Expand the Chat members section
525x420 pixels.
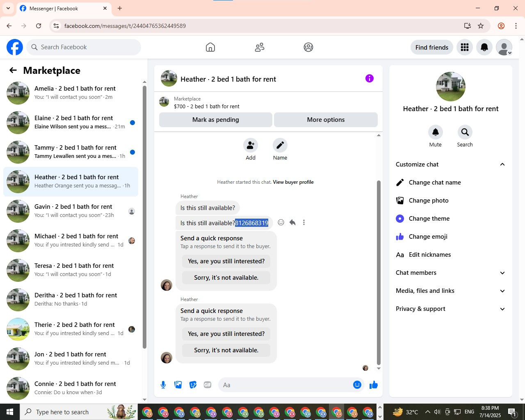pos(451,273)
